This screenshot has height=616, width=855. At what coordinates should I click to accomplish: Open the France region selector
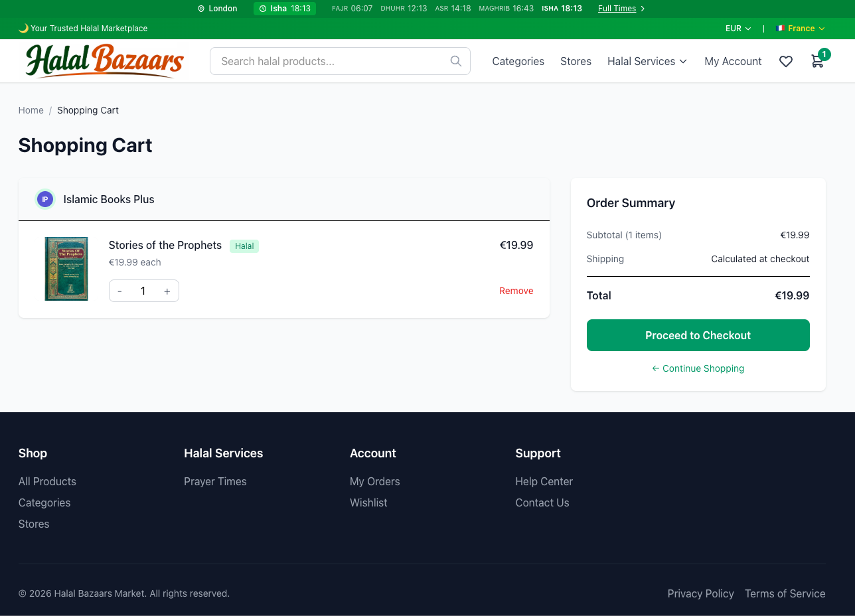(x=800, y=29)
